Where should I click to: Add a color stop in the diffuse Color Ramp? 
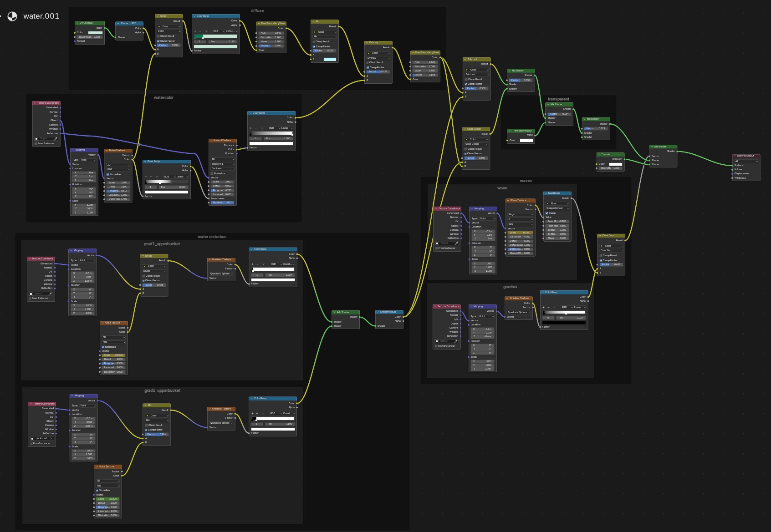click(x=195, y=31)
